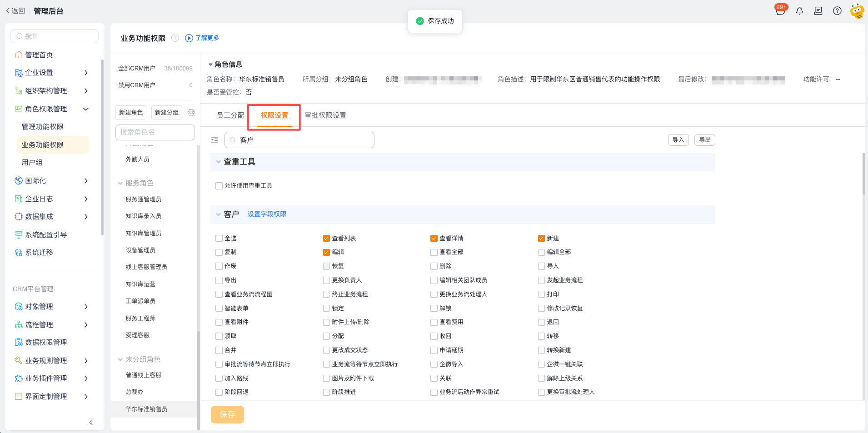Viewport: 868px width, 433px height.
Task: Click the 新建分组 button
Action: point(167,112)
